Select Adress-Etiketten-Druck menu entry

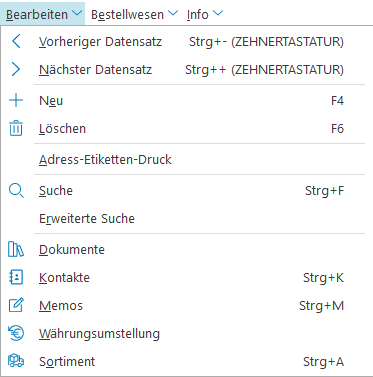pyautogui.click(x=186, y=159)
